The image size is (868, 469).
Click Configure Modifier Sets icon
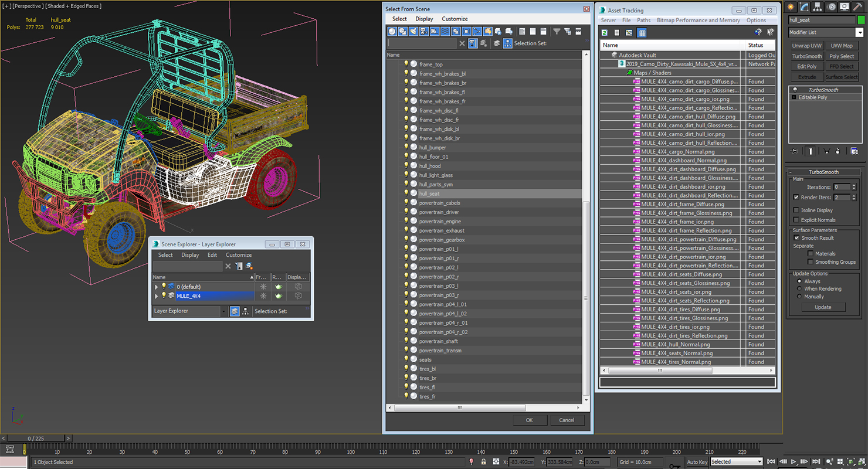(x=855, y=151)
